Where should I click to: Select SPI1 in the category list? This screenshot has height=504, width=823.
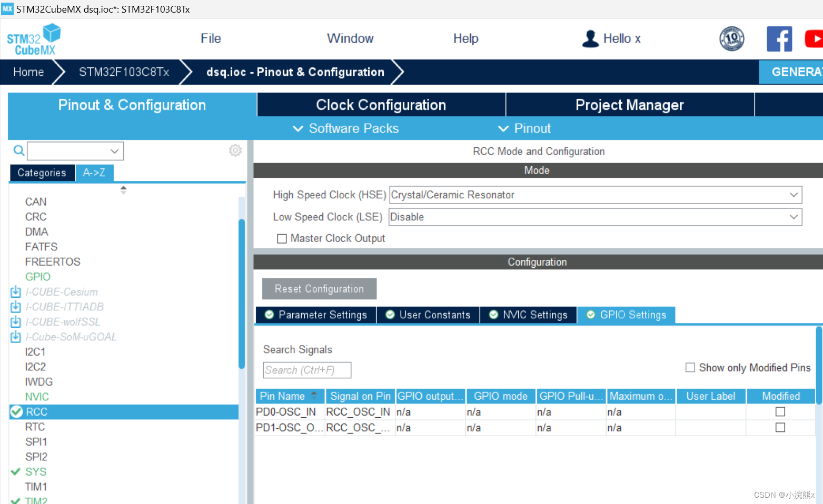[36, 442]
